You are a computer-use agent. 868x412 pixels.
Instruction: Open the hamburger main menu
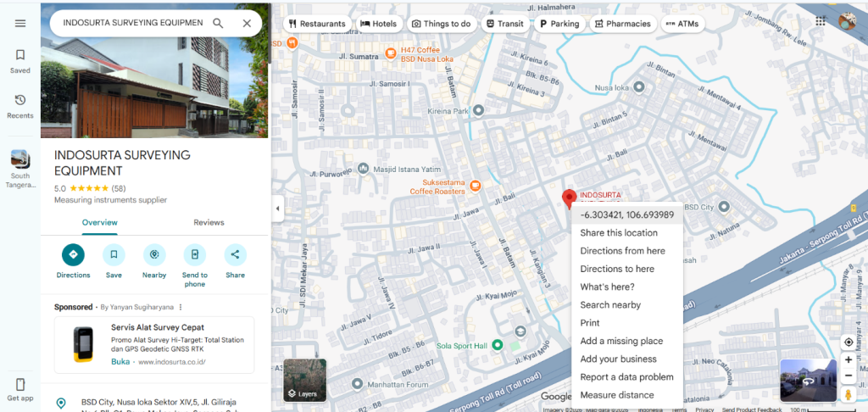pos(20,23)
